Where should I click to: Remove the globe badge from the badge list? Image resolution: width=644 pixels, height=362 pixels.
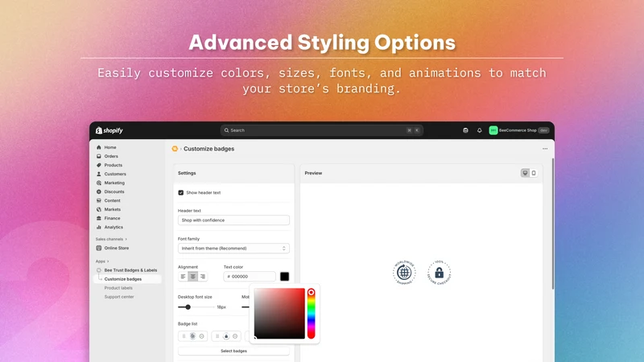coord(202,336)
